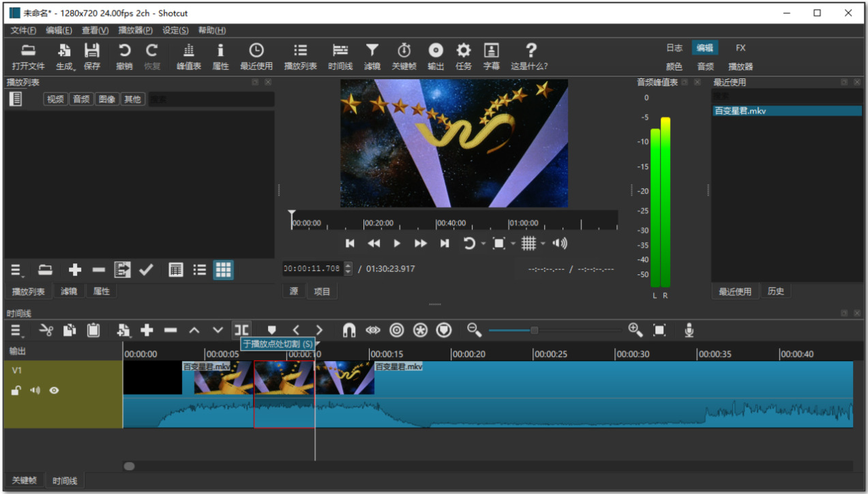The height and width of the screenshot is (494, 868).
Task: Click the timeline ripple delete (minus) icon
Action: (170, 330)
